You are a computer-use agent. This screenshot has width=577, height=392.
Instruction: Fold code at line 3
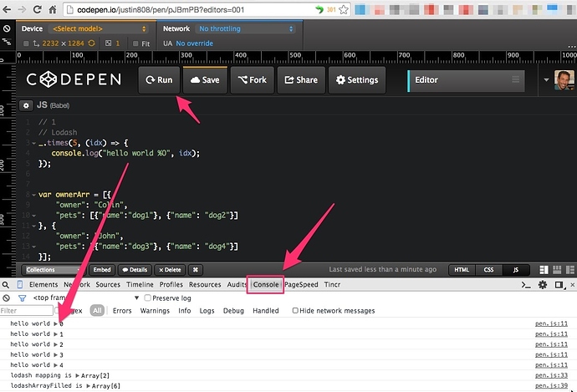(x=33, y=143)
